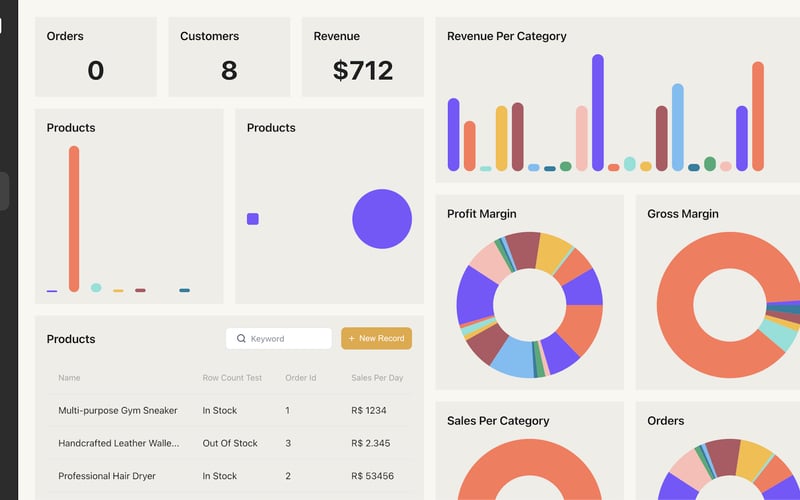This screenshot has height=500, width=800.
Task: Click the large purple circle in Products chart
Action: 382,219
